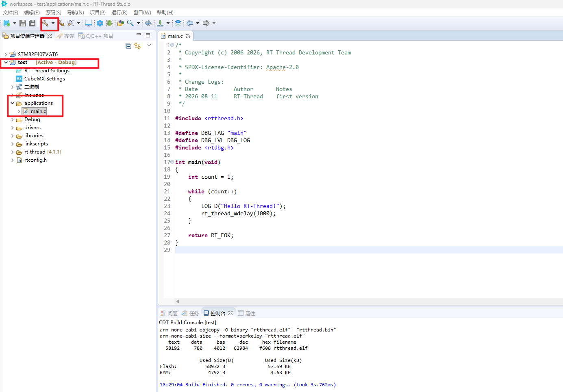
Task: Open the tools icon dropdown arrow
Action: [78, 23]
